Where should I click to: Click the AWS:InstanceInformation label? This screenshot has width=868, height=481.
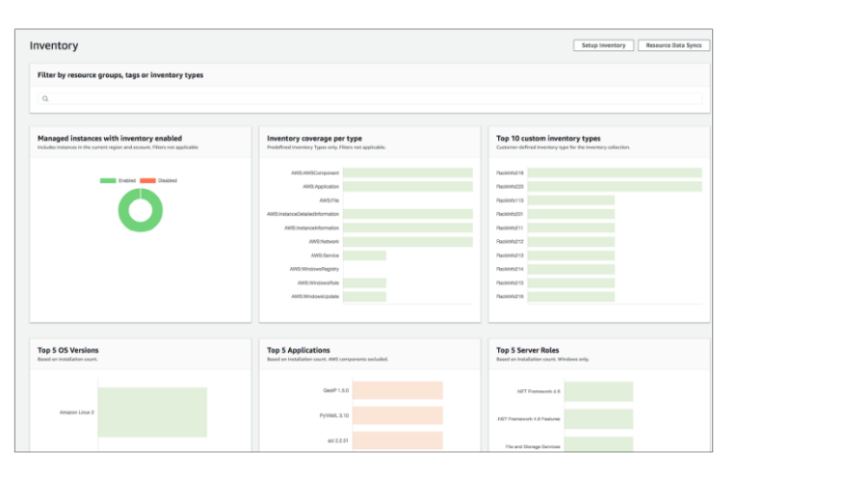[312, 227]
